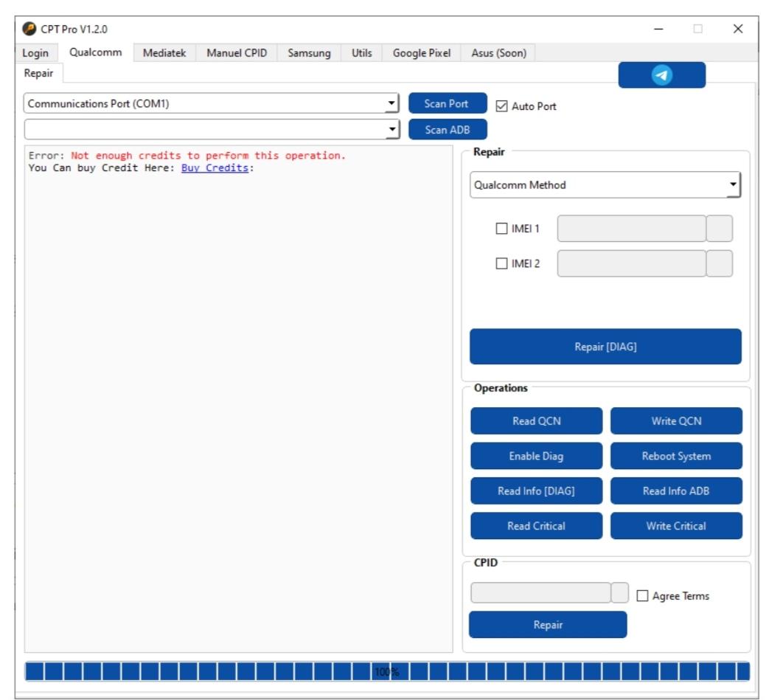Enable the IMEI 1 checkbox
Screen dimensions: 783x700
tap(501, 229)
